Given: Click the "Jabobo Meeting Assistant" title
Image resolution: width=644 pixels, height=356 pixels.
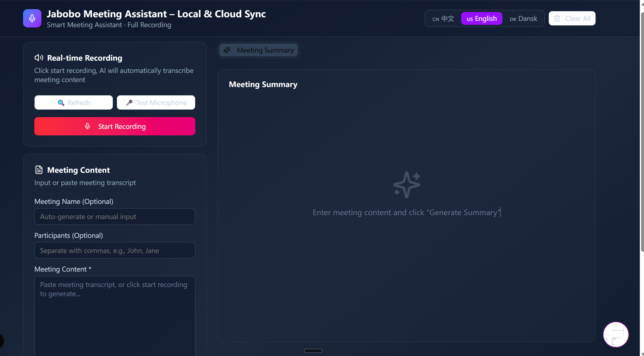Looking at the screenshot, I should (156, 14).
